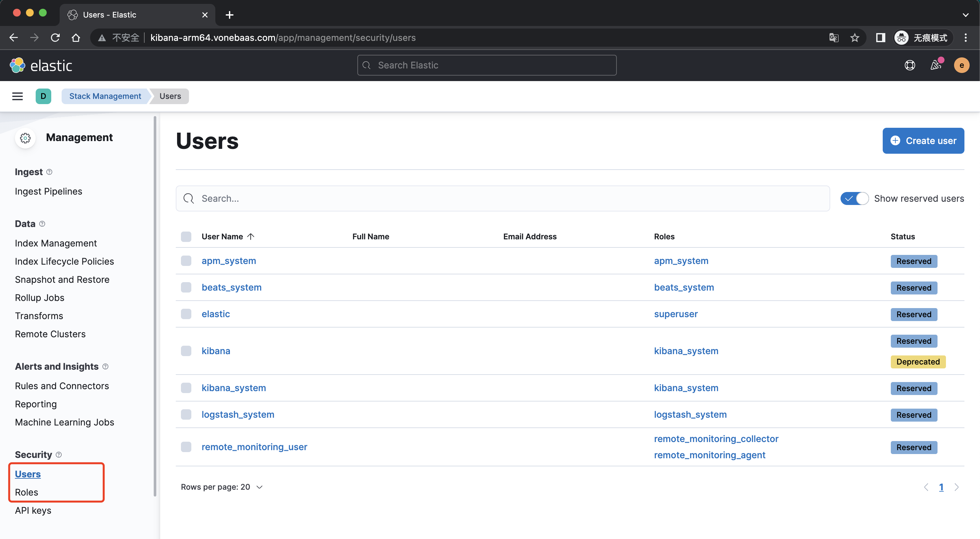
Task: Click the users Search... field
Action: (x=503, y=198)
